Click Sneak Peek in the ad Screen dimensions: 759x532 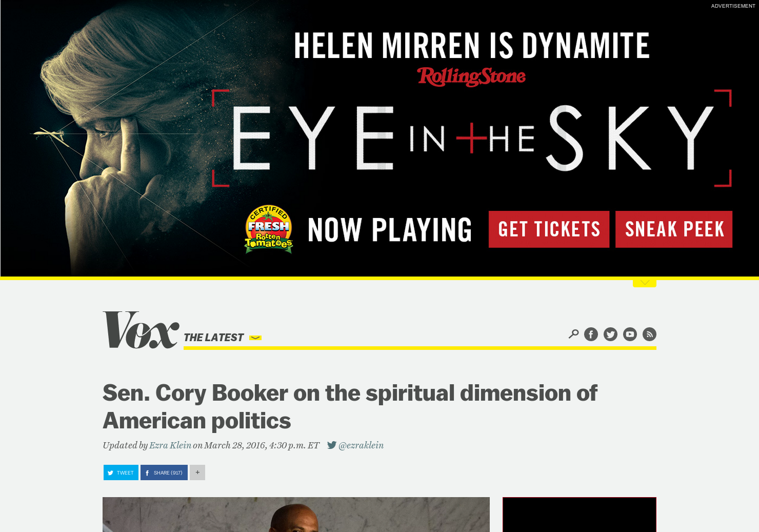coord(674,229)
